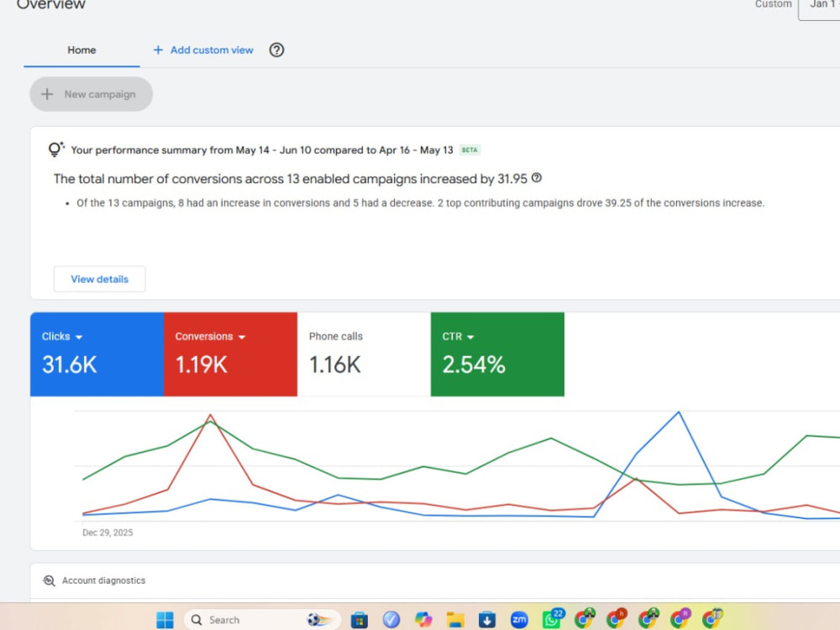
Task: Click the plus icon in Add custom view
Action: (x=158, y=50)
